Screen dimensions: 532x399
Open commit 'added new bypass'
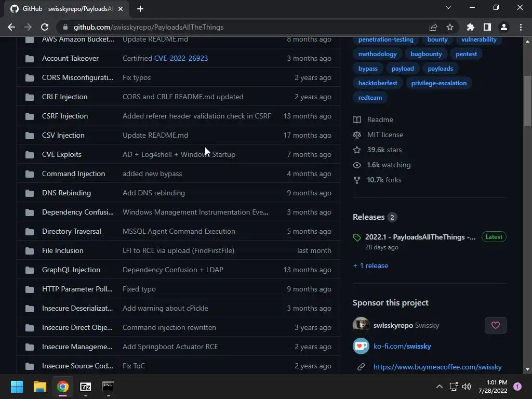(152, 174)
